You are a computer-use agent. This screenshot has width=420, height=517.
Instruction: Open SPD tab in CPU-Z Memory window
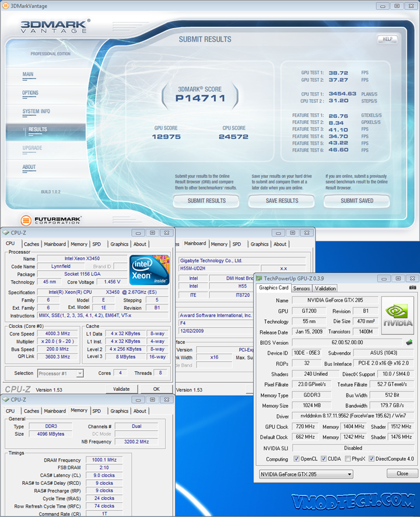coord(97,411)
